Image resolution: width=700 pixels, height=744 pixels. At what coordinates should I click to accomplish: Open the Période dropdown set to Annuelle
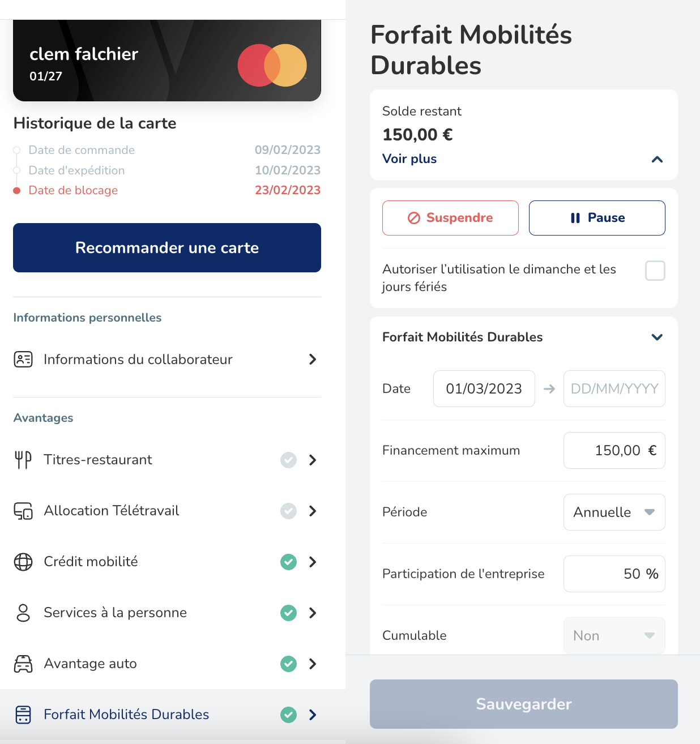[x=614, y=512]
